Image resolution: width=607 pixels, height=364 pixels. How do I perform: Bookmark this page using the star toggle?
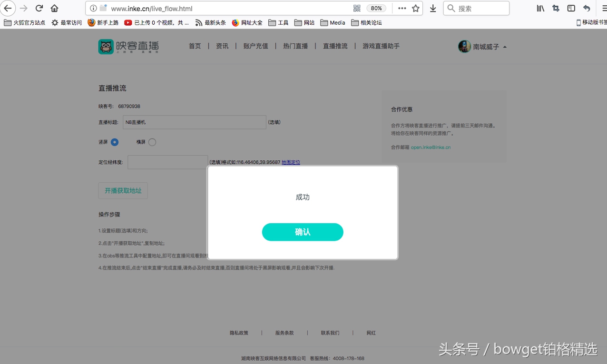(416, 8)
